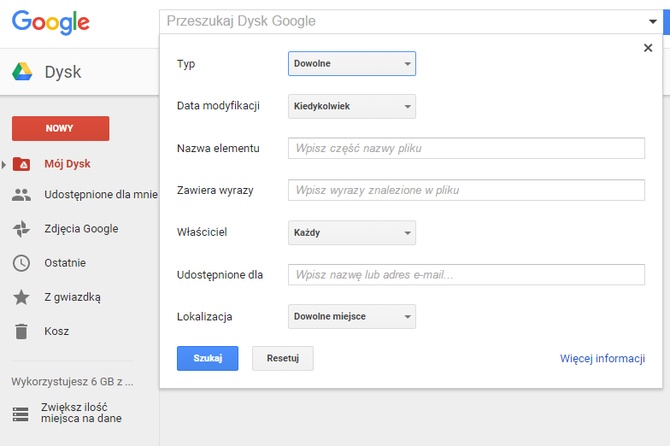Click the Ostatnie clock icon
670x446 pixels.
[21, 263]
